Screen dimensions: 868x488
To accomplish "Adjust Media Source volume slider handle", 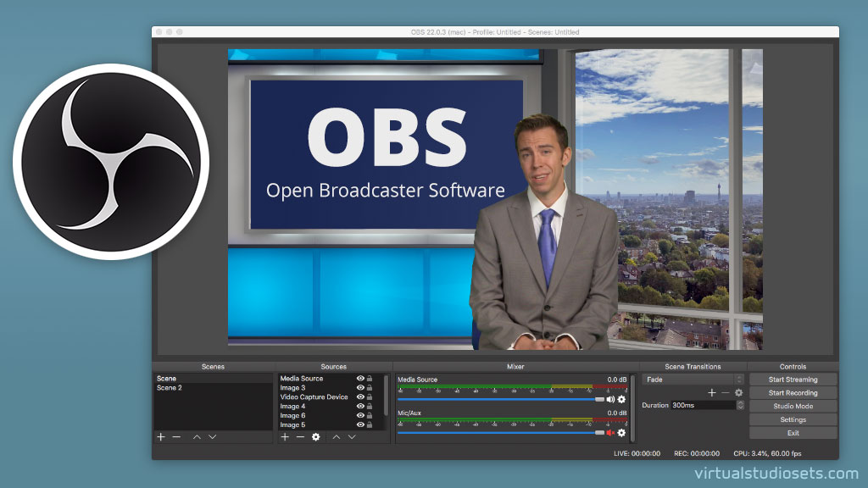I will pyautogui.click(x=599, y=400).
